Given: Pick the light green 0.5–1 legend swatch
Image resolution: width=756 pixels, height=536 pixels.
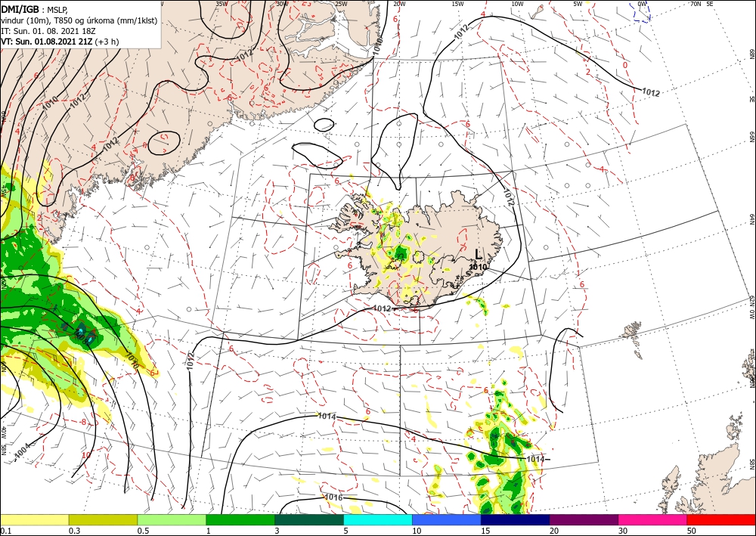Looking at the screenshot, I should coord(172,520).
